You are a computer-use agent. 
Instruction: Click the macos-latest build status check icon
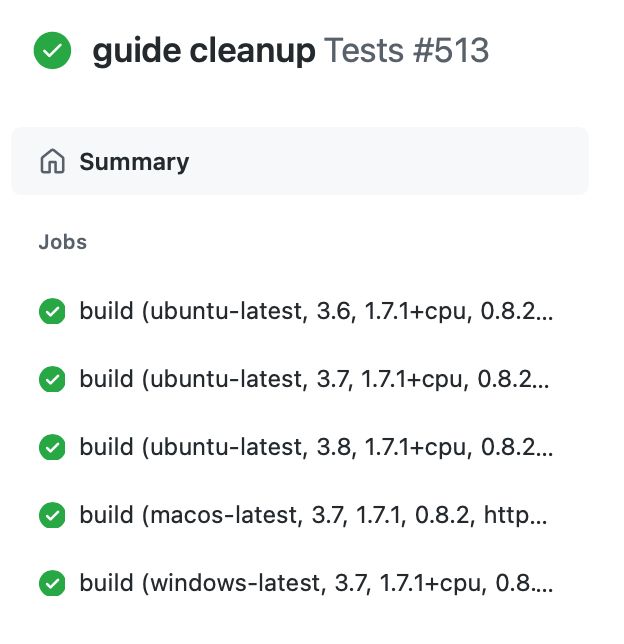coord(52,515)
